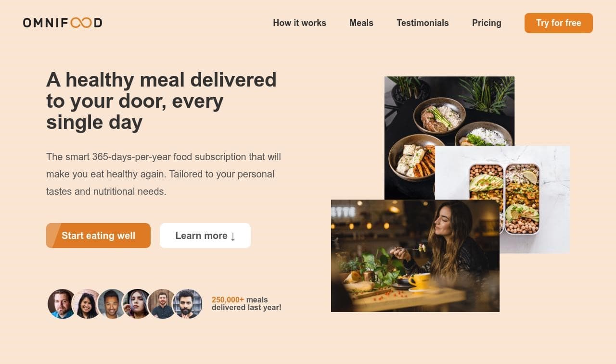Screen dimensions: 616x364
Task: Click the third customer avatar of smiling man
Action: [x=112, y=304]
